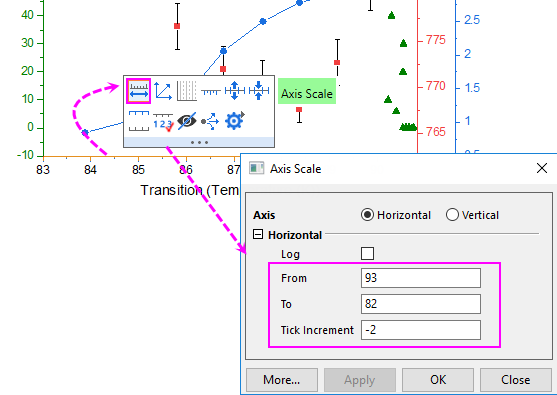Click the icon with arrows pointing inward vertically
Viewport: 557px width, 395px height.
coord(259,91)
